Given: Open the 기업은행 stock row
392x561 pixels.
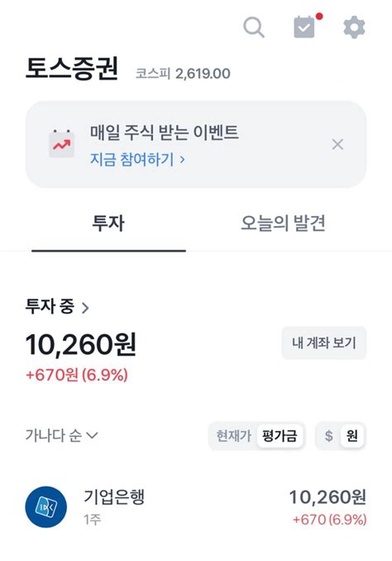Looking at the screenshot, I should click(196, 506).
